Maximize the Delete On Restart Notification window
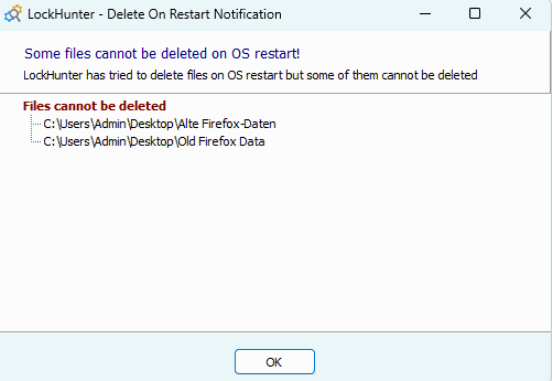Image resolution: width=552 pixels, height=381 pixels. (475, 14)
